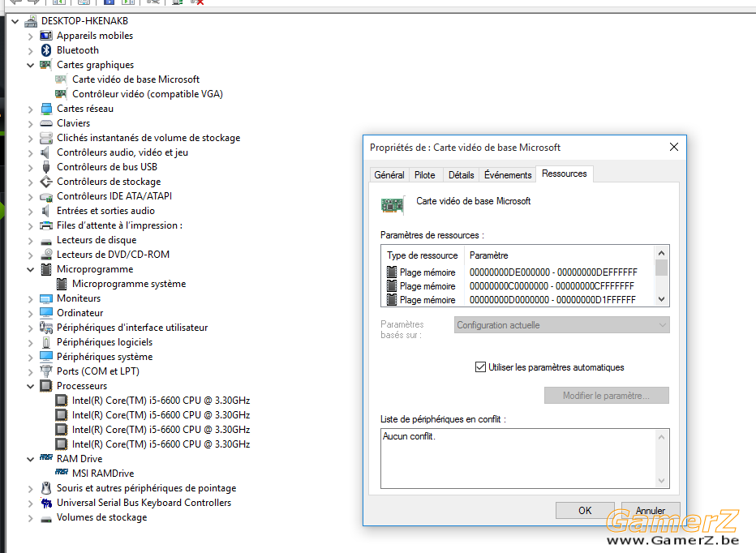756x553 pixels.
Task: Expand the Appareils mobiles node
Action: pos(30,36)
